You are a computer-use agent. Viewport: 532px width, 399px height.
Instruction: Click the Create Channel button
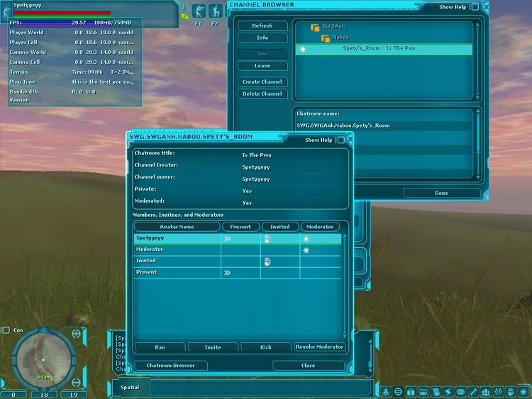pos(262,82)
